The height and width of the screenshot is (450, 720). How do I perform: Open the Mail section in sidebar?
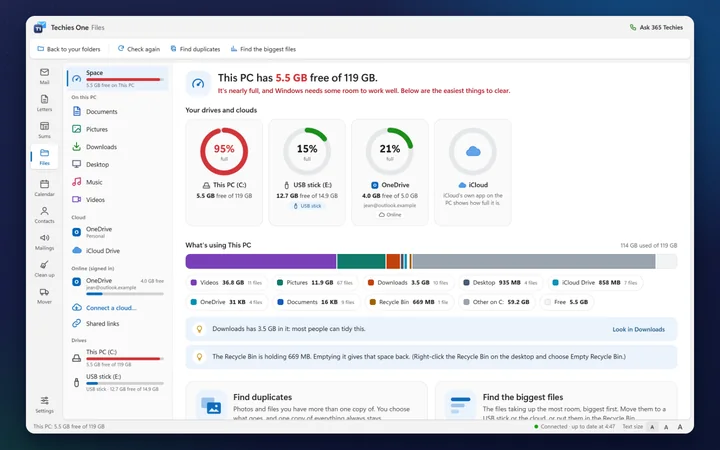coord(45,76)
